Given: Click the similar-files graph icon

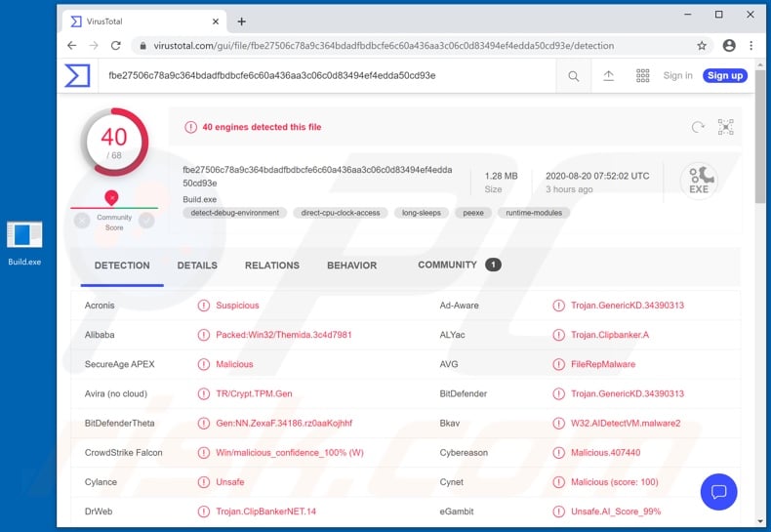Looking at the screenshot, I should tap(725, 127).
